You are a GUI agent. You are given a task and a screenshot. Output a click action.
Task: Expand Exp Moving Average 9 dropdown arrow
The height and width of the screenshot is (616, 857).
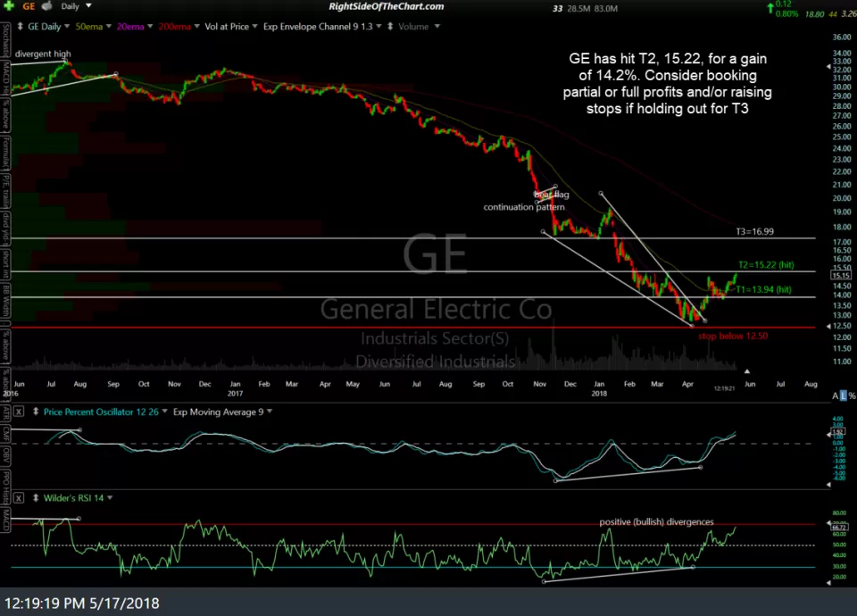270,412
